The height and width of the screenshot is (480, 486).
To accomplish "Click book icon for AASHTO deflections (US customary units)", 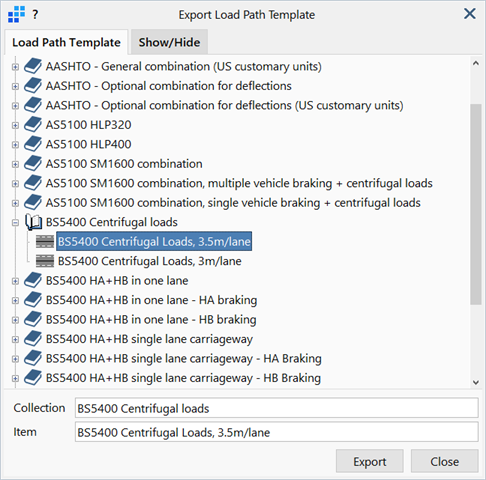I will coord(33,105).
